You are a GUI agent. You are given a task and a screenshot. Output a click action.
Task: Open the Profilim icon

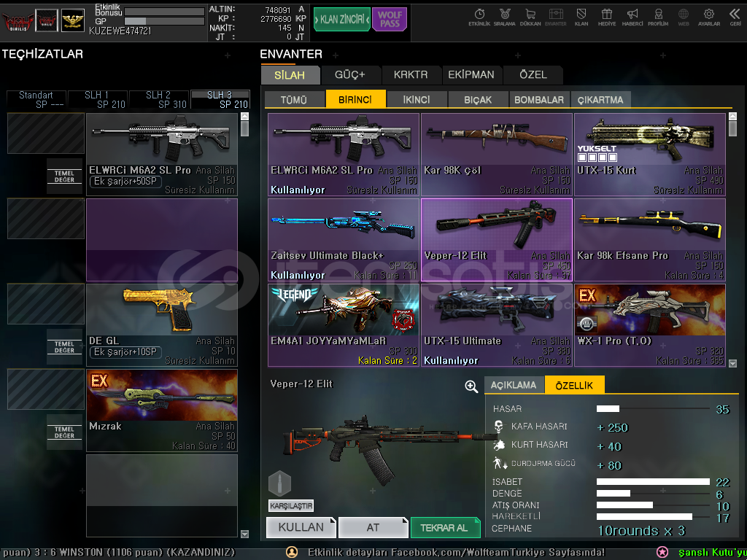[658, 17]
